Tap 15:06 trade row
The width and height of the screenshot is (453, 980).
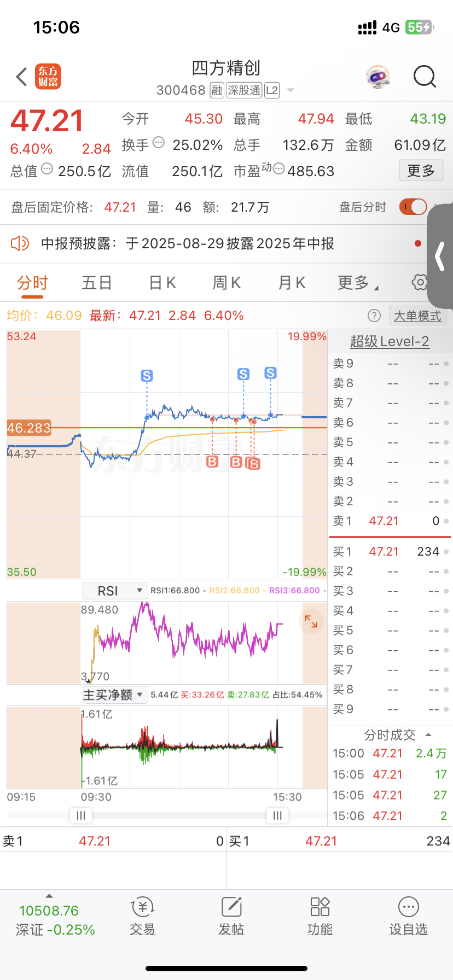390,815
